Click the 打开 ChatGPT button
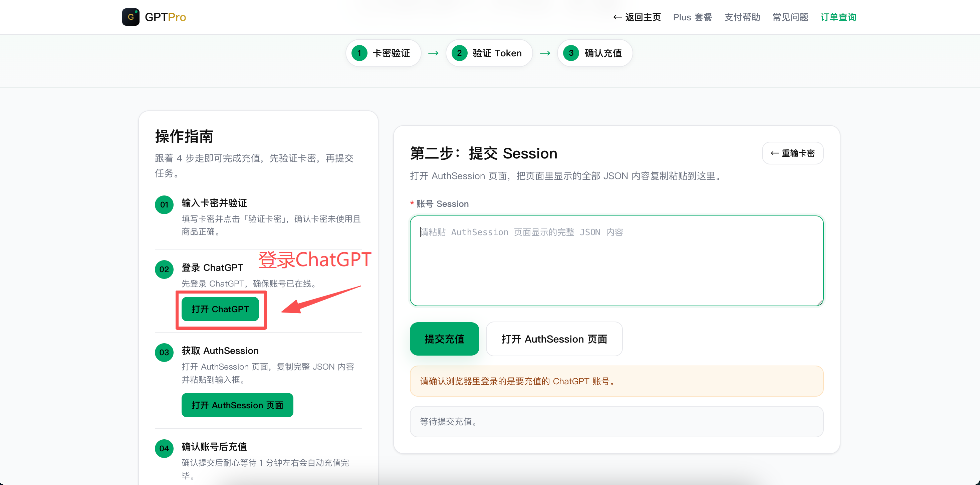 [220, 309]
